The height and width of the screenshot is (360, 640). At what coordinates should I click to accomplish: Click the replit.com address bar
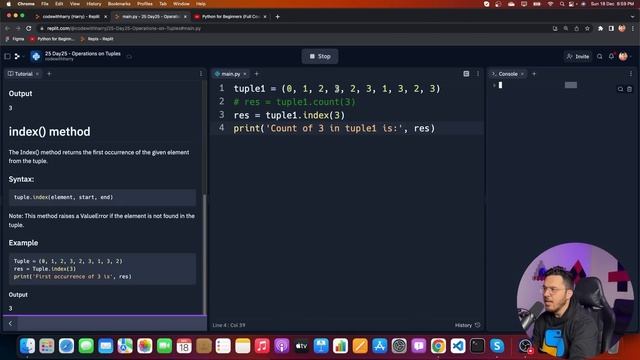(294, 28)
